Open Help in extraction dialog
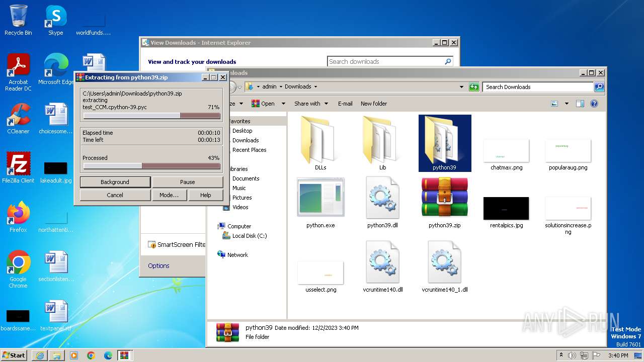 pos(206,195)
